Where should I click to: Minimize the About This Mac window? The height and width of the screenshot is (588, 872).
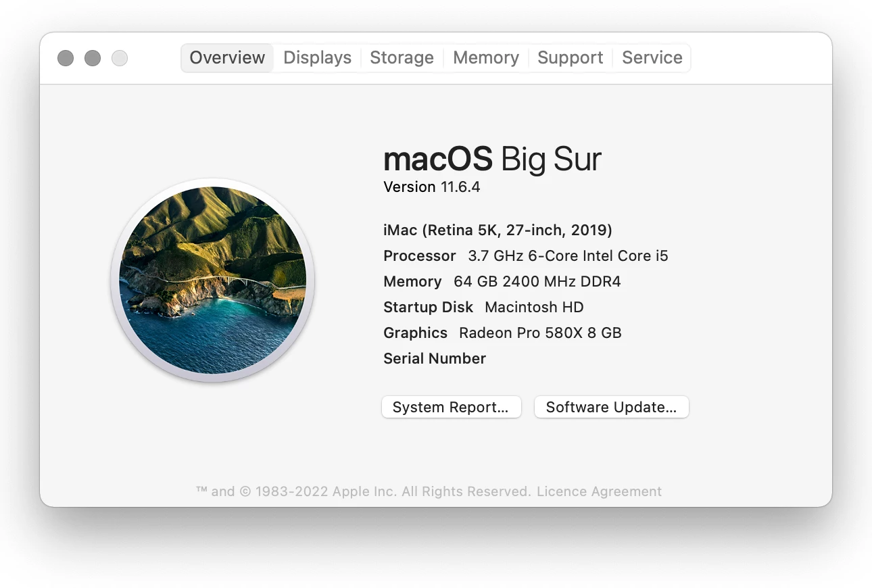(x=93, y=58)
